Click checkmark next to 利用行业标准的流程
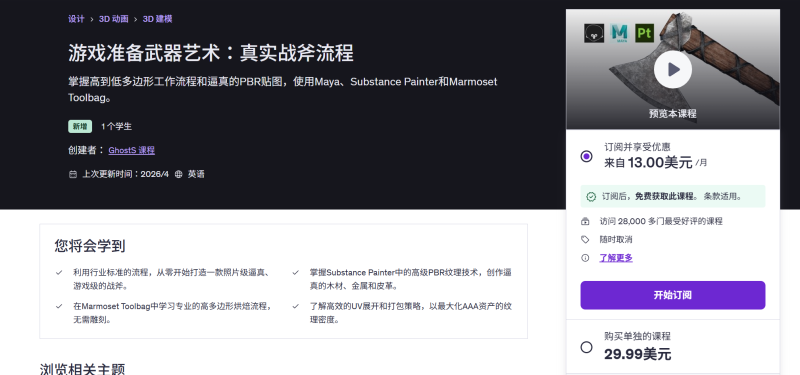Image resolution: width=800 pixels, height=375 pixels. point(59,273)
